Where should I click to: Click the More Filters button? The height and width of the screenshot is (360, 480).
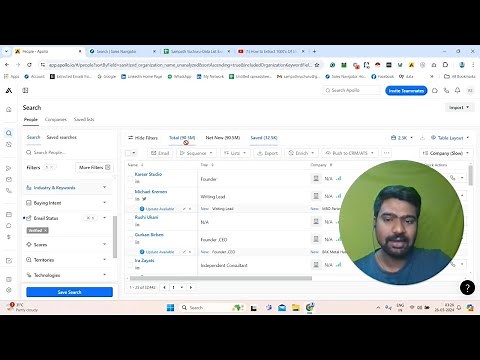tap(94, 167)
